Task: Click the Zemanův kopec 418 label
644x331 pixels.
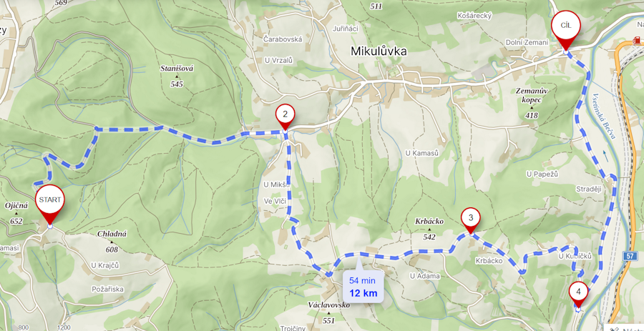Action: [531, 103]
